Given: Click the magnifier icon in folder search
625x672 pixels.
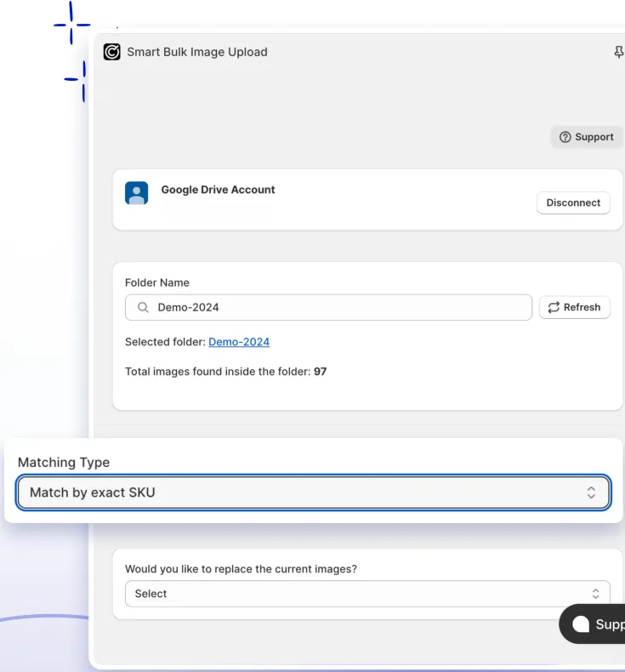Looking at the screenshot, I should coord(143,307).
